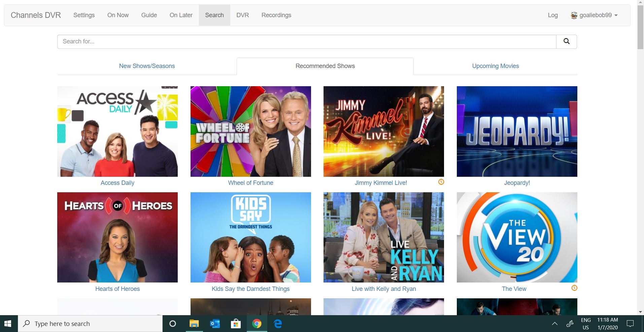Image resolution: width=644 pixels, height=332 pixels.
Task: Click the magnifying glass search button
Action: pos(566,41)
